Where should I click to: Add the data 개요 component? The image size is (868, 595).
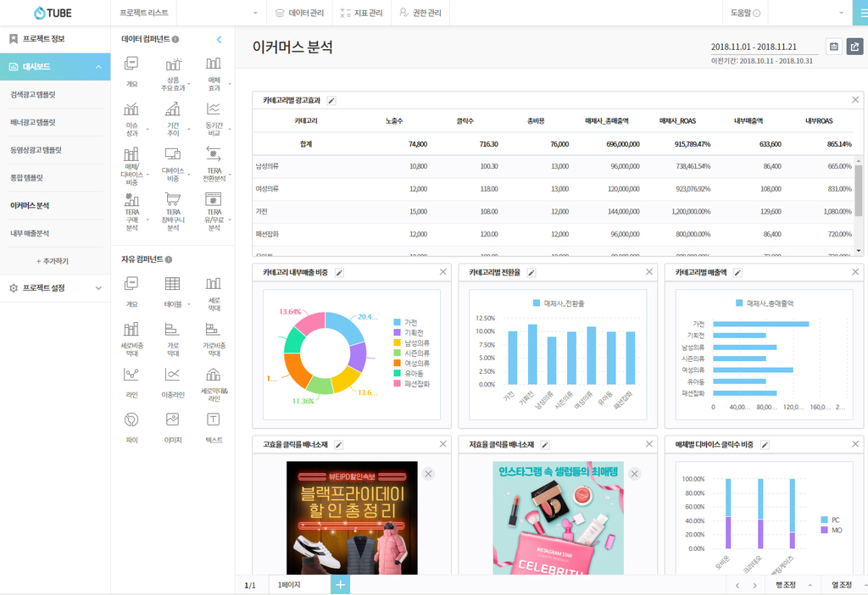(131, 71)
